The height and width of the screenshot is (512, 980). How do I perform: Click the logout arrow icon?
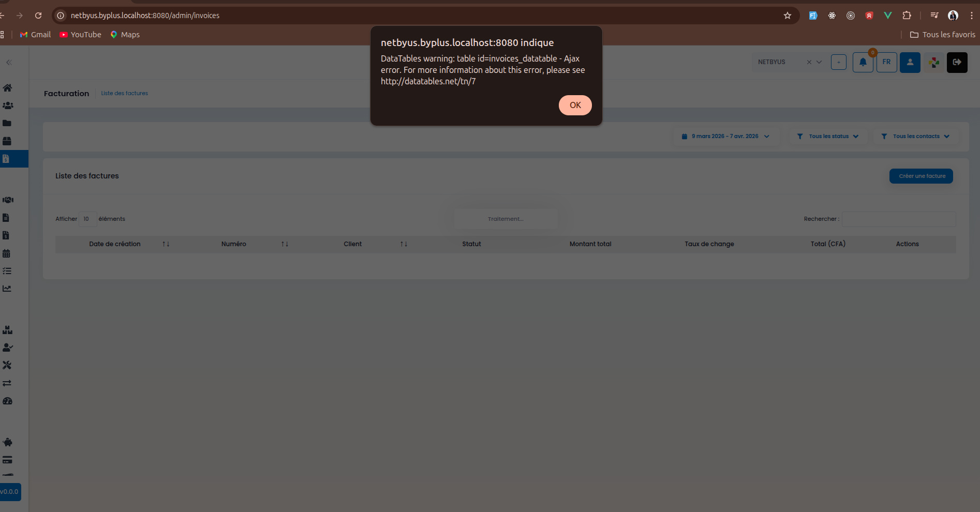957,63
